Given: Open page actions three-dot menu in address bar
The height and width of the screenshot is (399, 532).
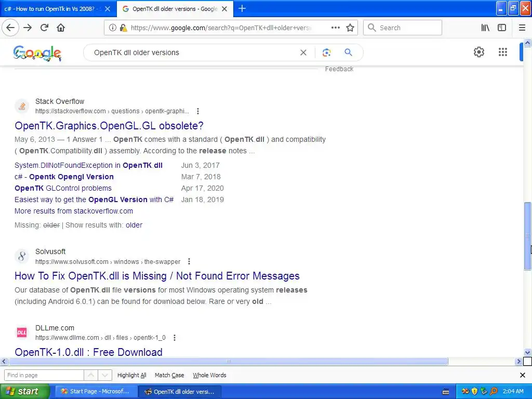Looking at the screenshot, I should pos(335,28).
